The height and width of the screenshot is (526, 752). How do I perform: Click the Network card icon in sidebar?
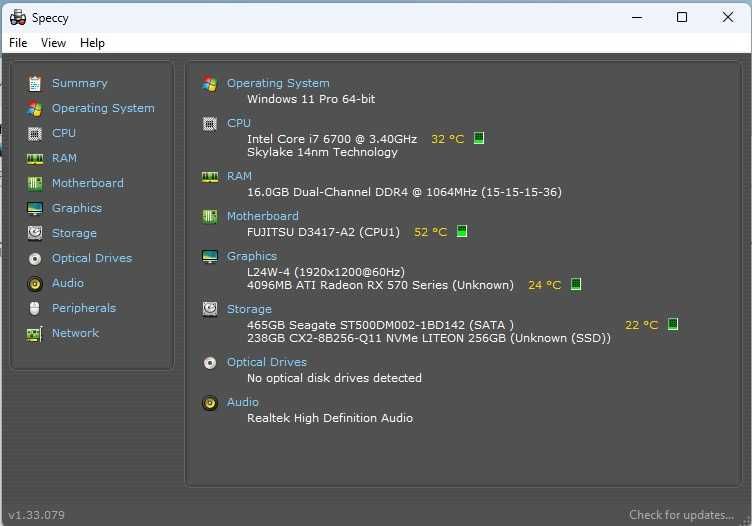35,334
